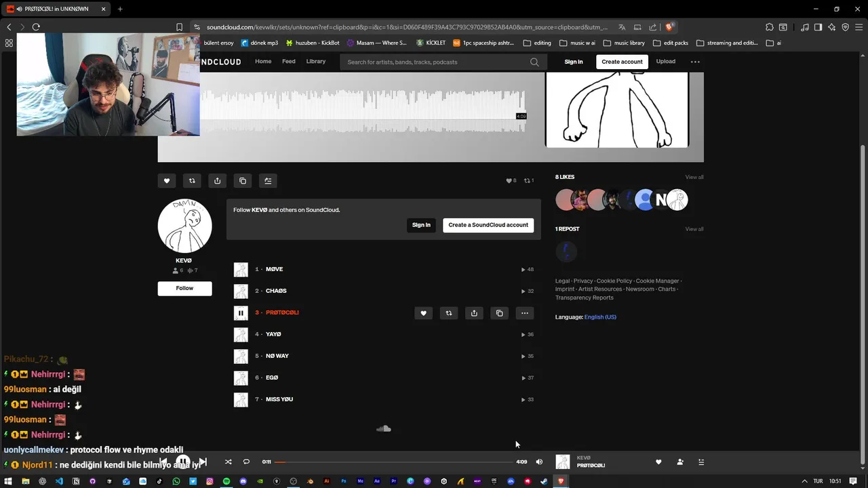
Task: Change language via English (US) selector
Action: pyautogui.click(x=600, y=317)
